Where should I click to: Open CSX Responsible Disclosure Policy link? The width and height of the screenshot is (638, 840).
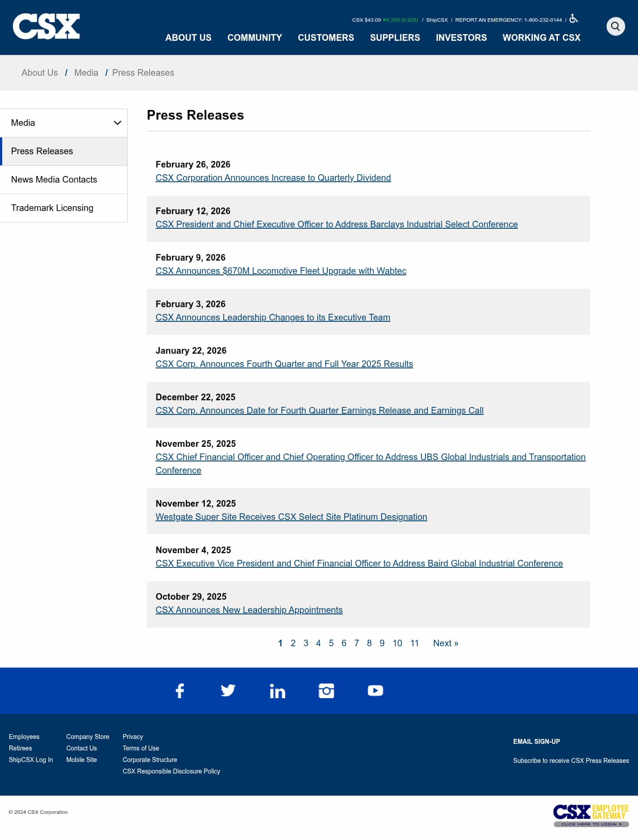tap(171, 771)
